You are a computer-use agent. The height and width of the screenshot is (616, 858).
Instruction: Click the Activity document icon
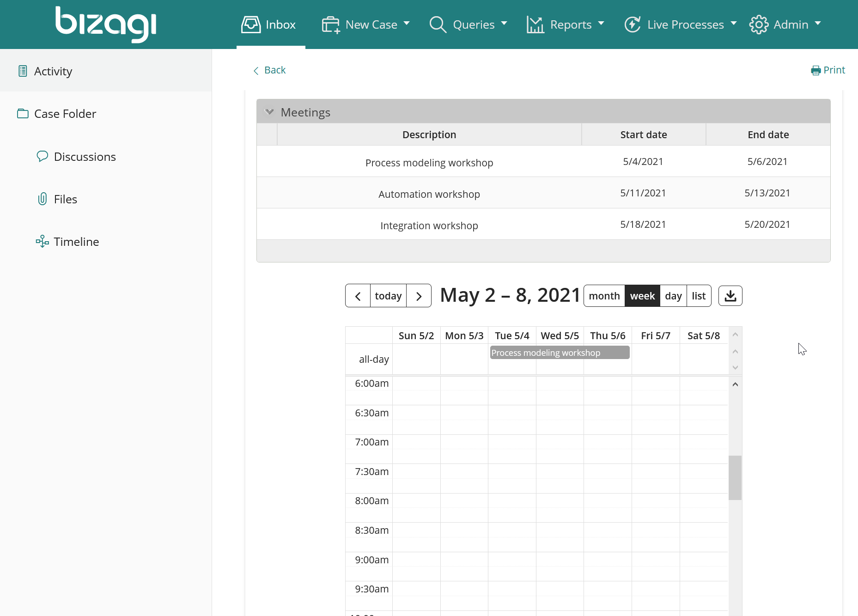22,71
